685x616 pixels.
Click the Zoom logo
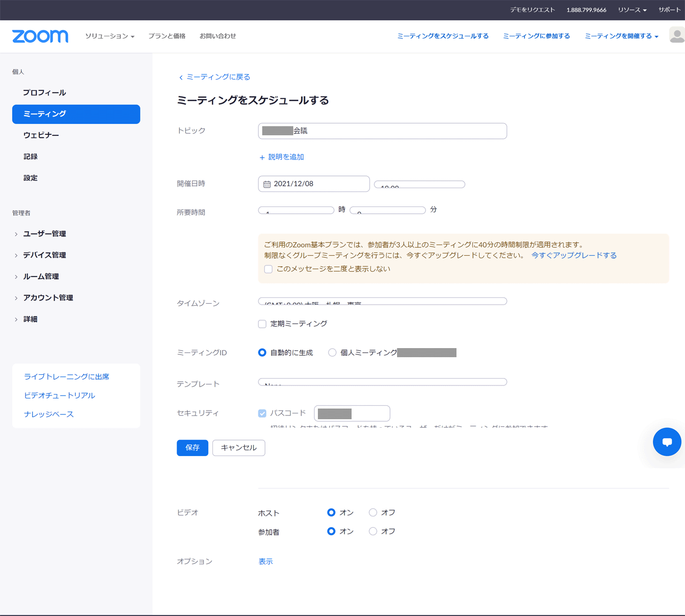tap(40, 36)
